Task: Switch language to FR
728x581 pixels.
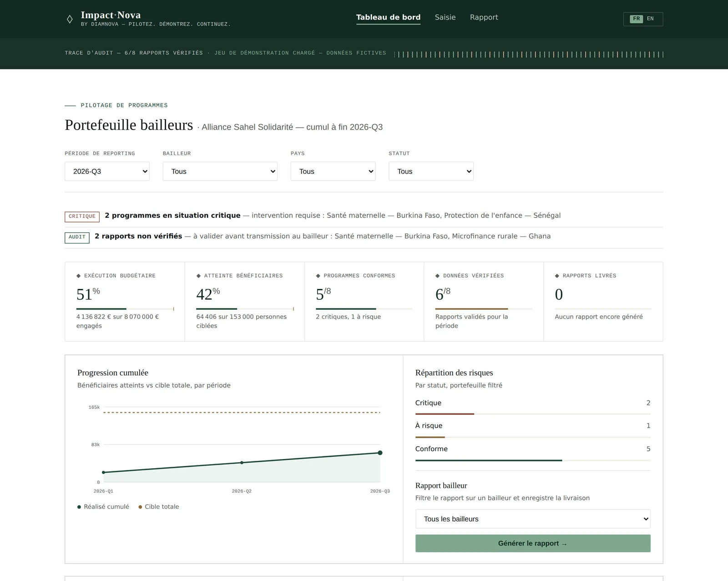Action: click(636, 19)
